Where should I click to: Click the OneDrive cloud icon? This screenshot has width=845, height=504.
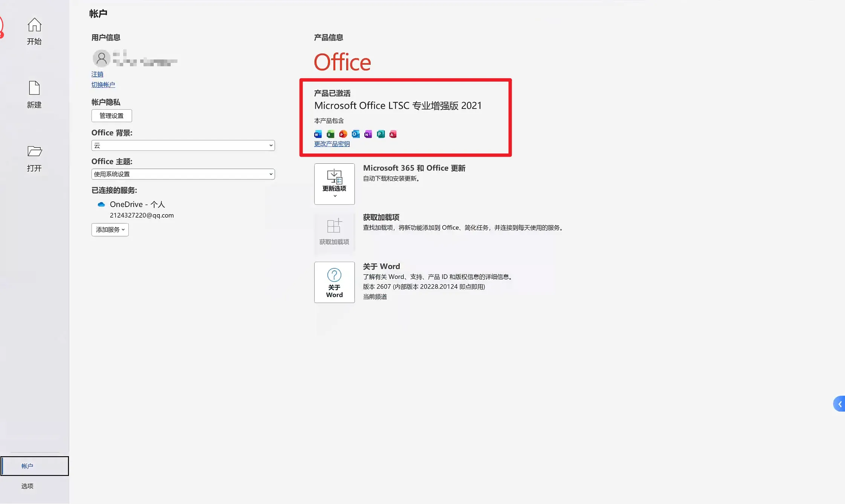[x=101, y=204]
